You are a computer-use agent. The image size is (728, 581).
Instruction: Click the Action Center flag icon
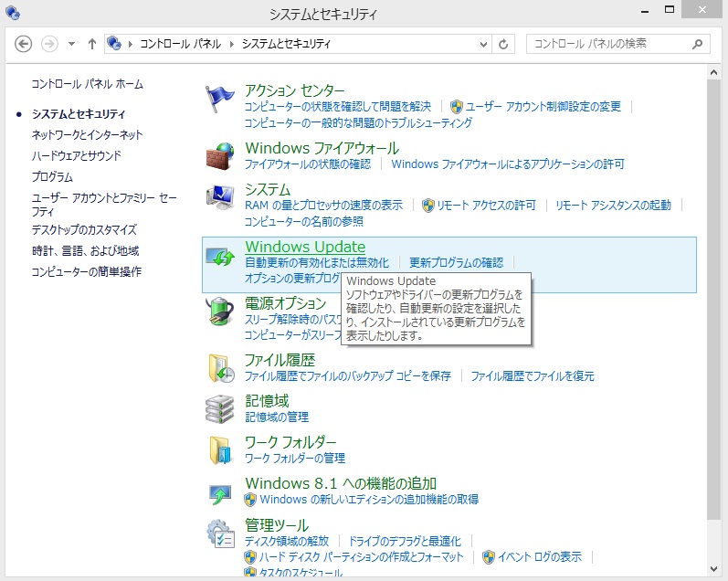(x=220, y=98)
